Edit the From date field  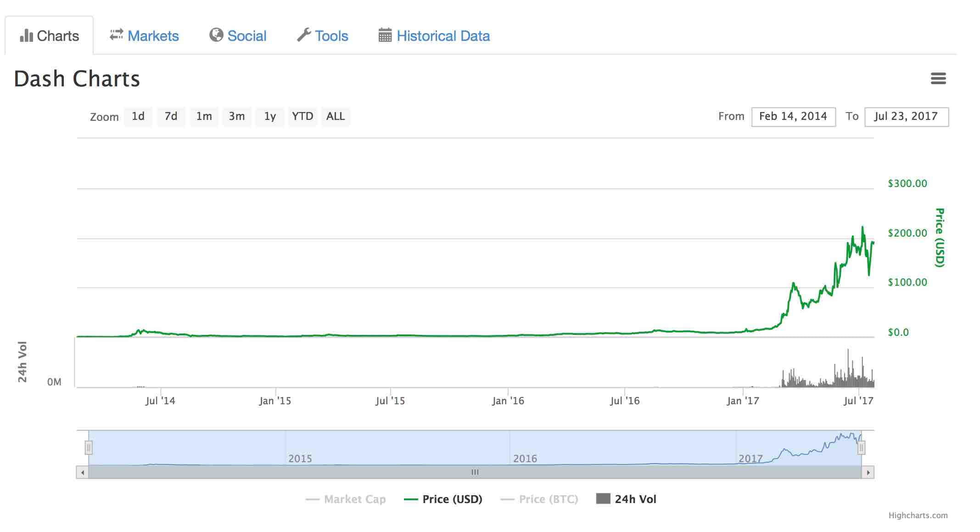coord(793,117)
